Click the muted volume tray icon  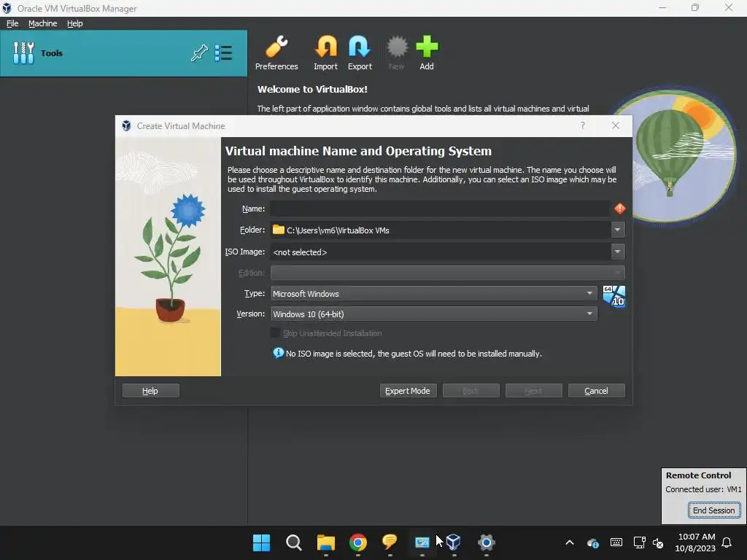[658, 542]
